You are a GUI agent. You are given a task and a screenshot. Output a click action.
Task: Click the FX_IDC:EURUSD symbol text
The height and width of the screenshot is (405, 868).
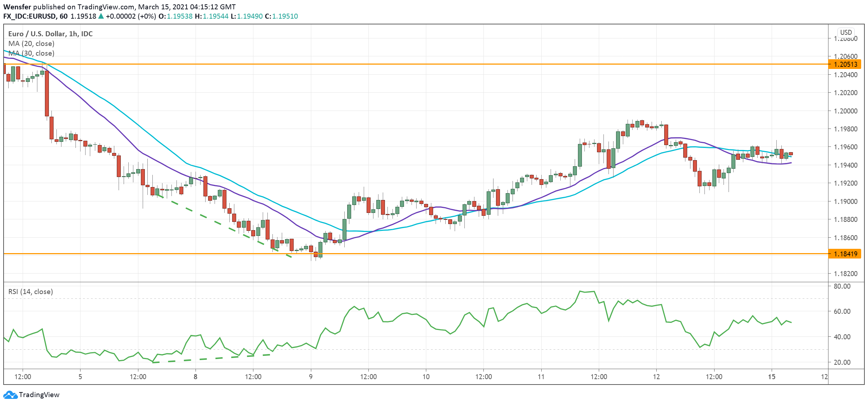(30, 16)
